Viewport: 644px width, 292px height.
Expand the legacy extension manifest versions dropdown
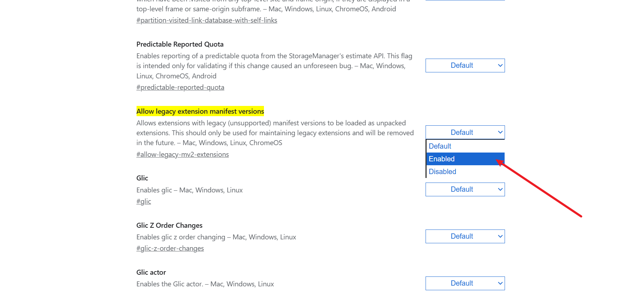point(465,132)
